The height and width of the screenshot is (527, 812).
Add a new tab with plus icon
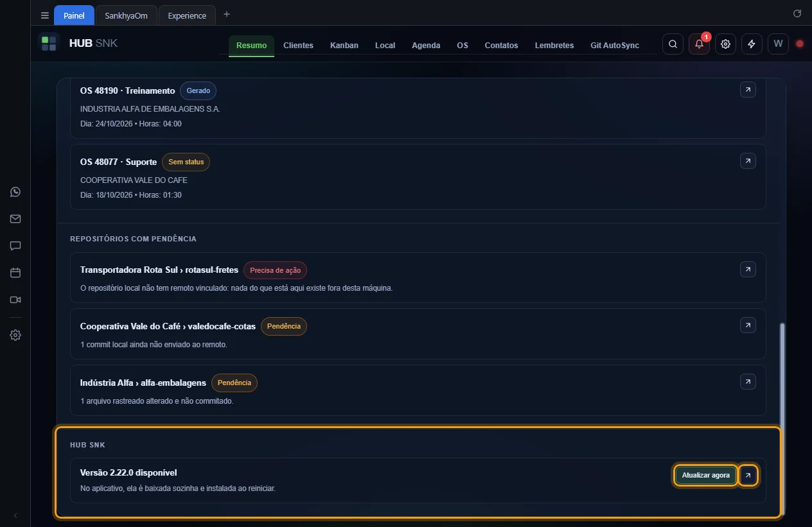(x=226, y=15)
